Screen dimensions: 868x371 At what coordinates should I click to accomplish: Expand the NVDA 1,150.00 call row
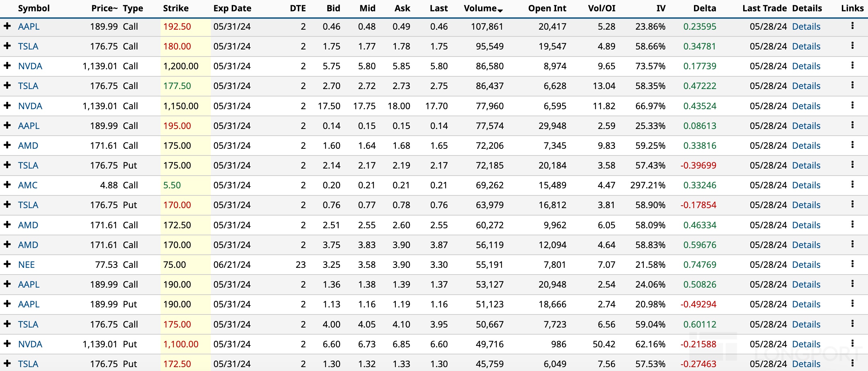pos(7,105)
